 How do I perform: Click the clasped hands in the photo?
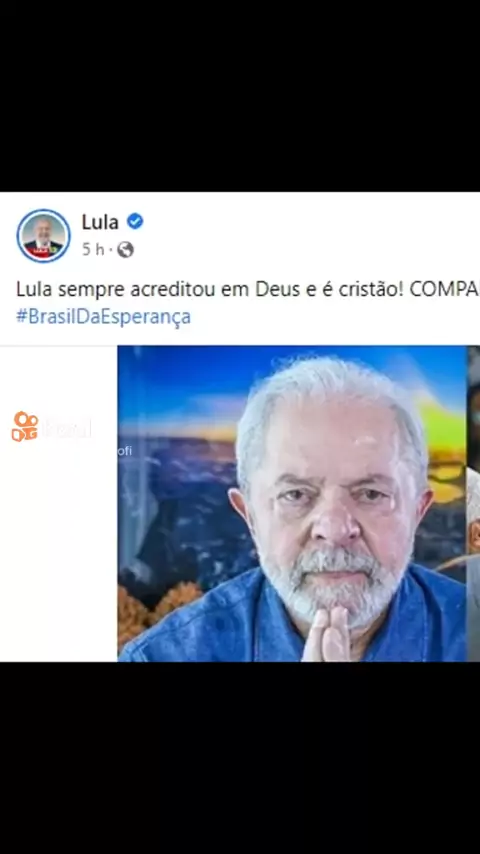[x=327, y=633]
